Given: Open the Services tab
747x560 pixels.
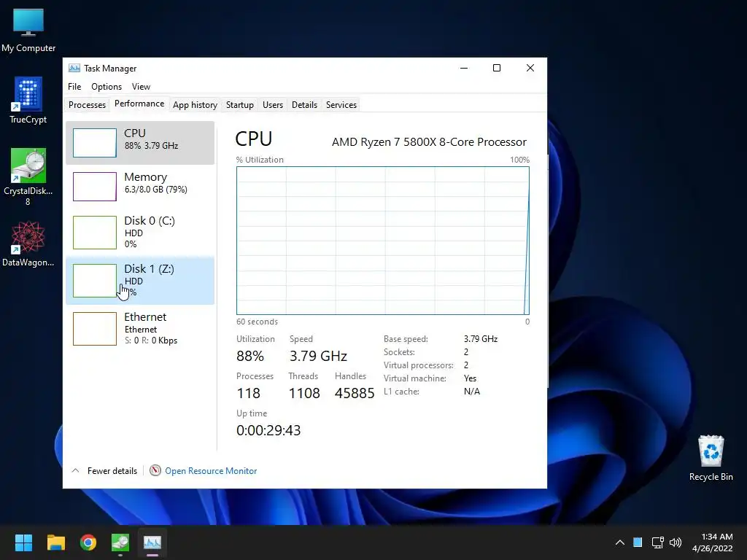Looking at the screenshot, I should tap(341, 105).
